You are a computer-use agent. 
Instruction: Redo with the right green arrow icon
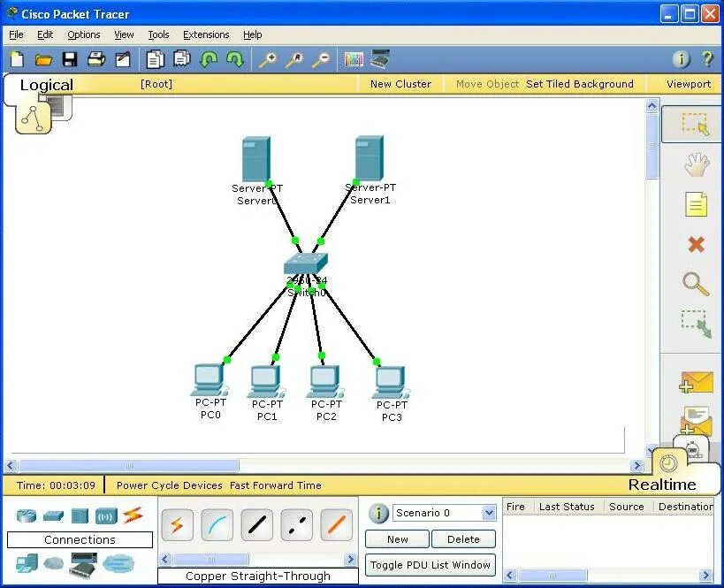tap(235, 59)
